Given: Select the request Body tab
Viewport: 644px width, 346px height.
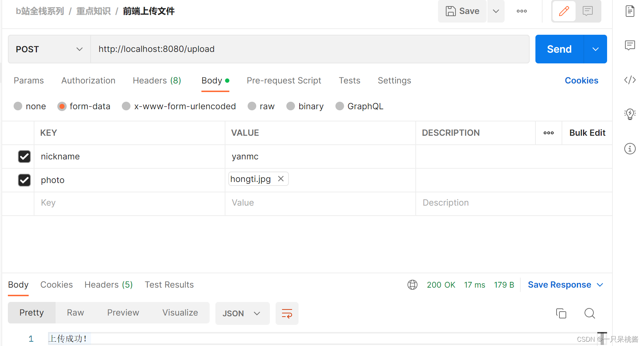Looking at the screenshot, I should [x=215, y=81].
